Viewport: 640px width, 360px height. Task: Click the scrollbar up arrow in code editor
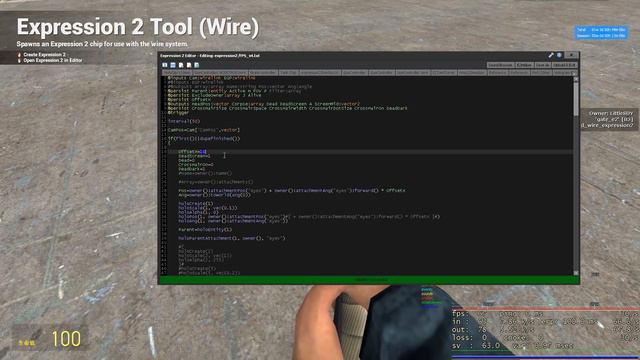(x=576, y=80)
